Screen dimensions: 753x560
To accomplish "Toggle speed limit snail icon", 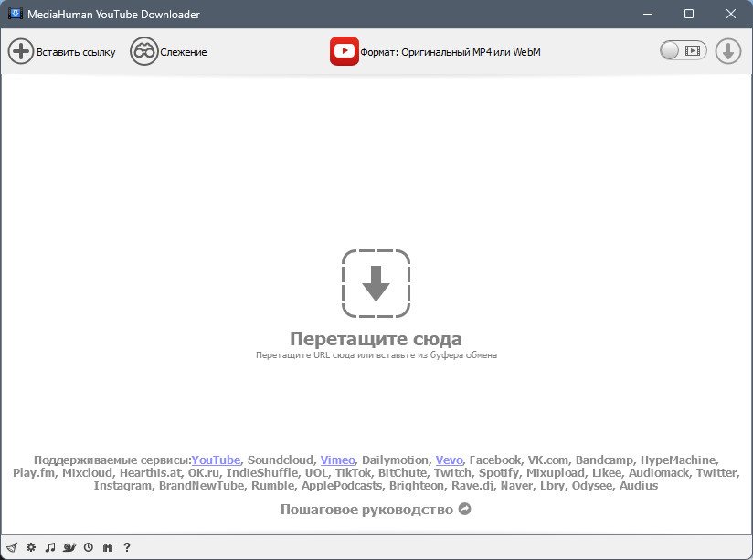I will (69, 547).
